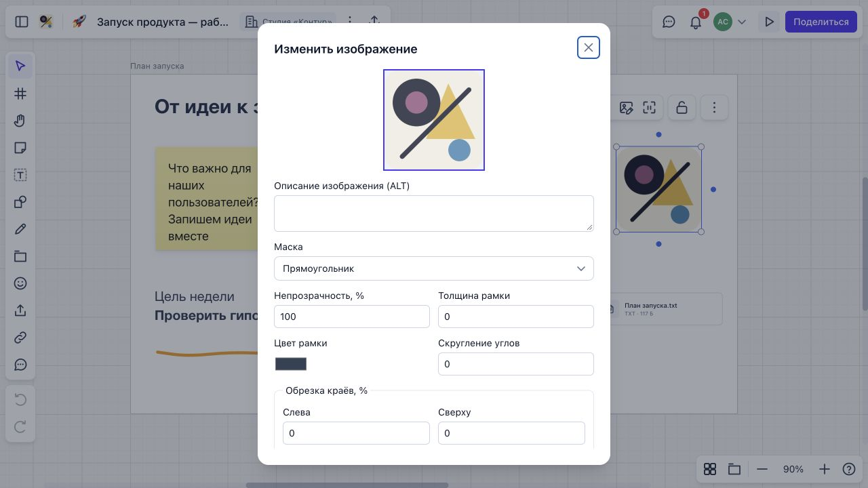Select the cursor selection tool
The image size is (868, 488).
[x=20, y=66]
